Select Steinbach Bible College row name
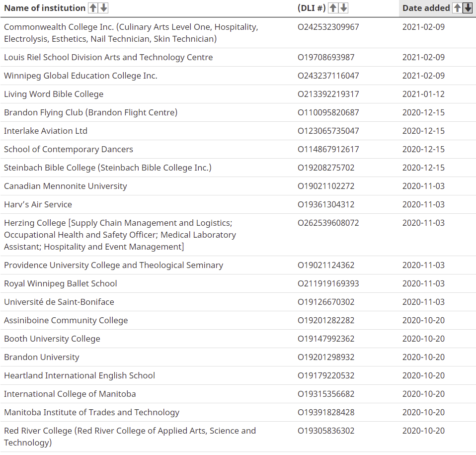476x455 pixels. (107, 168)
